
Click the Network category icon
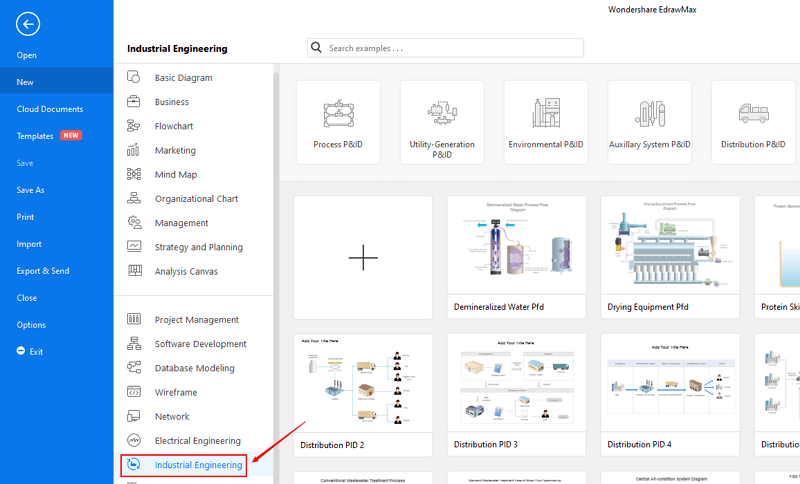[x=133, y=416]
